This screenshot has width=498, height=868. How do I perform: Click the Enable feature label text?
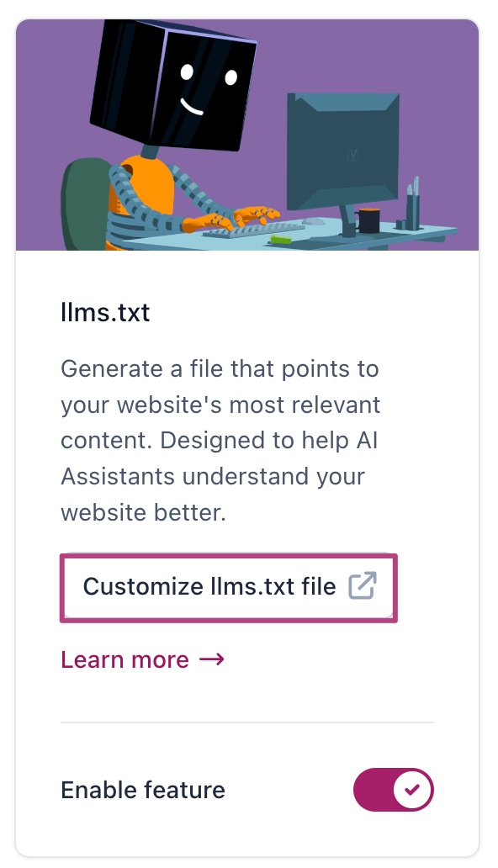(143, 790)
